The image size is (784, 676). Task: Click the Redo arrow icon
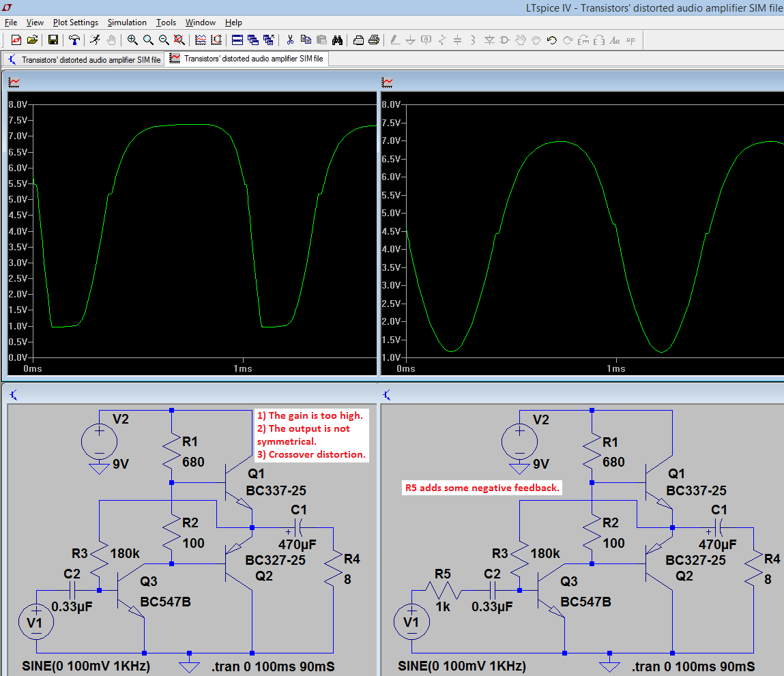tap(568, 40)
